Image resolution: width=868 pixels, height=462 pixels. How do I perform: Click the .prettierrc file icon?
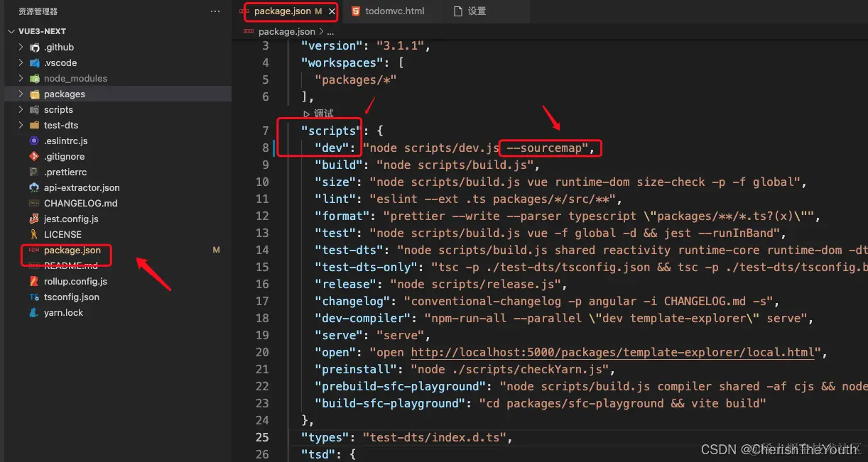point(34,172)
